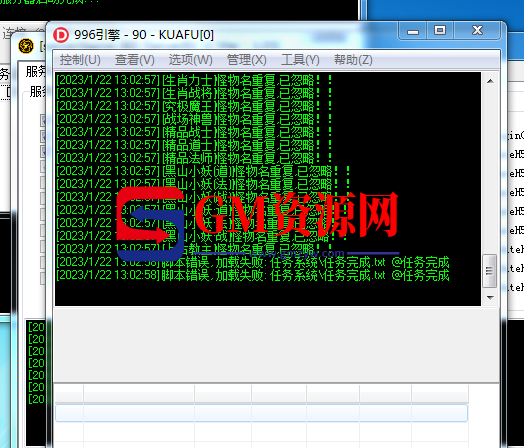Click the log scrollbar down arrow
This screenshot has height=448, width=524.
click(x=490, y=297)
